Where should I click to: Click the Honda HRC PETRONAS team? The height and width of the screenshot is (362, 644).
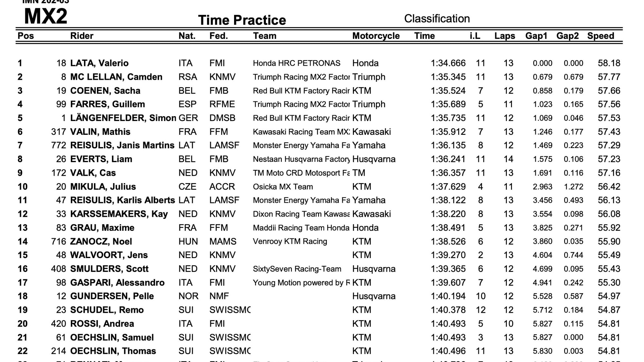tap(297, 63)
